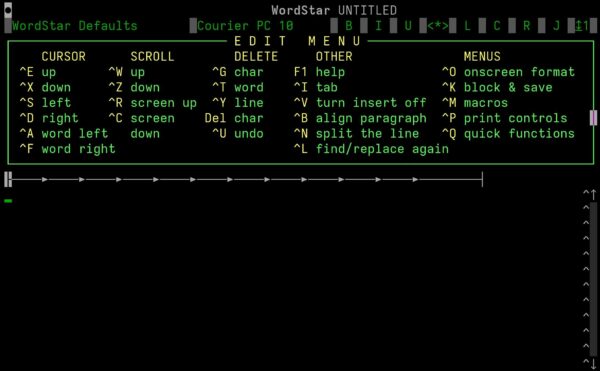Select ^F word right command
Viewport: 600px width, 371px height.
point(67,149)
